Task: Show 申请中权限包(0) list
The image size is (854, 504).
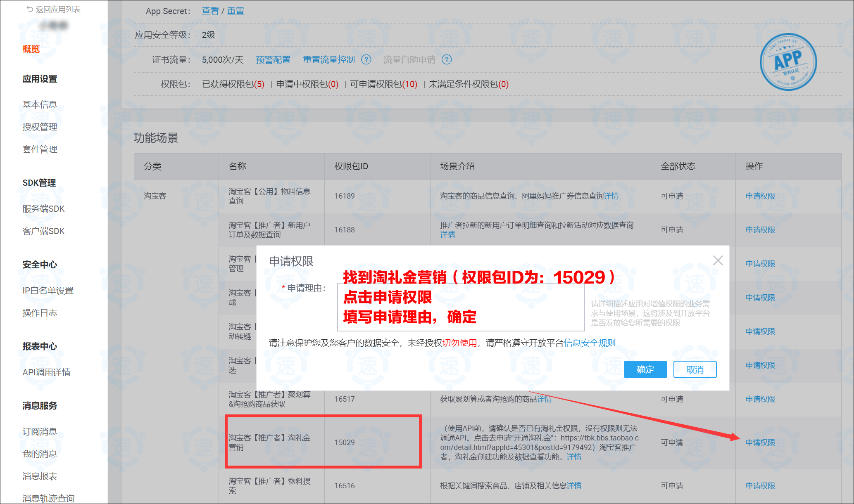Action: pyautogui.click(x=307, y=84)
